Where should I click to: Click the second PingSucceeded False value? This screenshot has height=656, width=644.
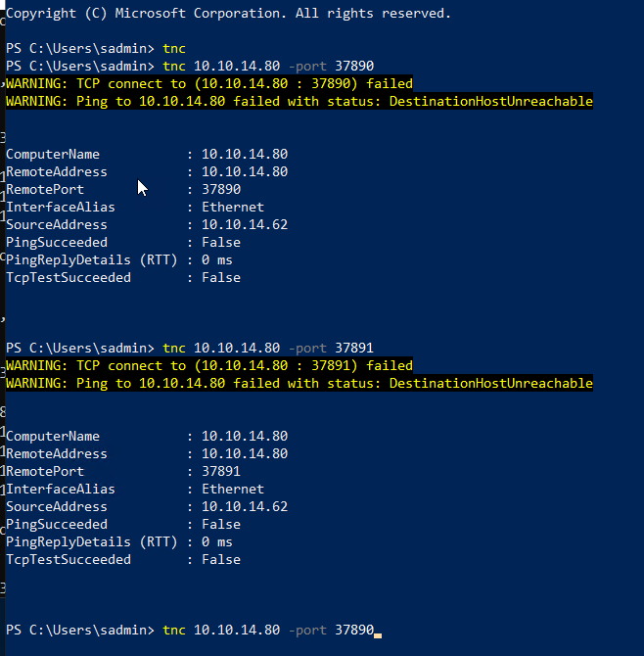221,525
